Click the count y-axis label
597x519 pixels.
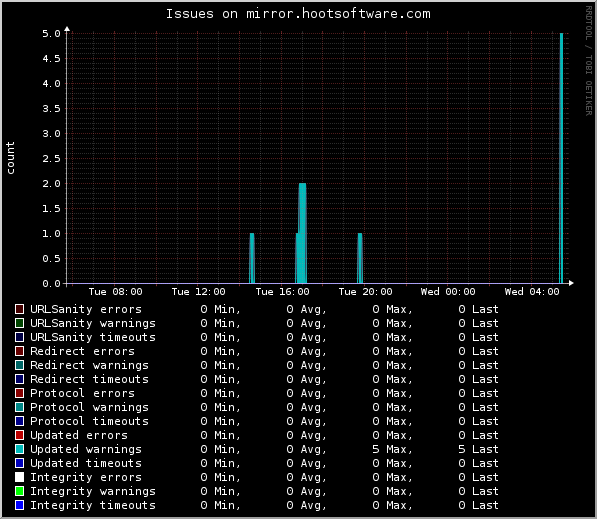pos(10,158)
